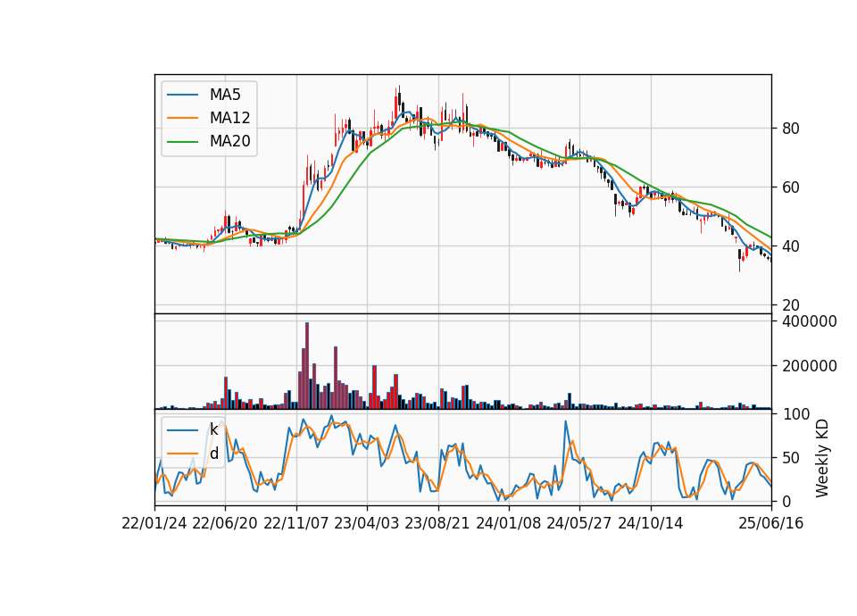Image resolution: width=857 pixels, height=616 pixels.
Task: Click the 23/04/03 date tick label
Action: tap(367, 524)
